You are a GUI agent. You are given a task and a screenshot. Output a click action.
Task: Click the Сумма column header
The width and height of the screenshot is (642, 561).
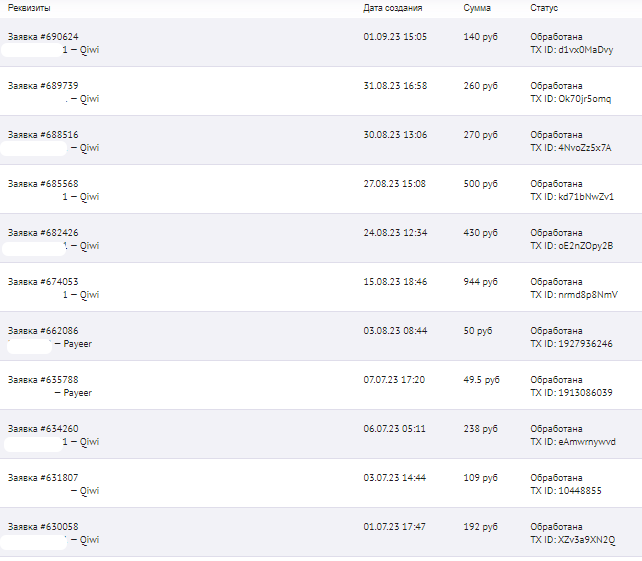(x=477, y=8)
